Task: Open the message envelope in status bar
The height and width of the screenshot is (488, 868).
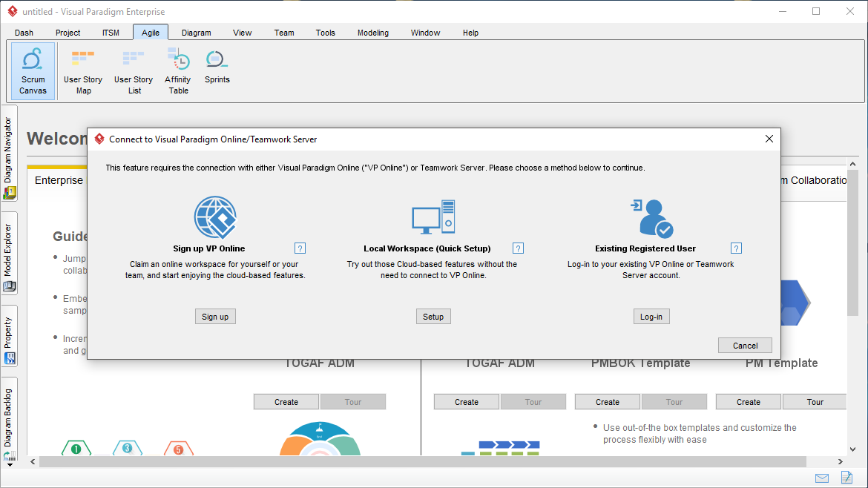Action: tap(822, 478)
